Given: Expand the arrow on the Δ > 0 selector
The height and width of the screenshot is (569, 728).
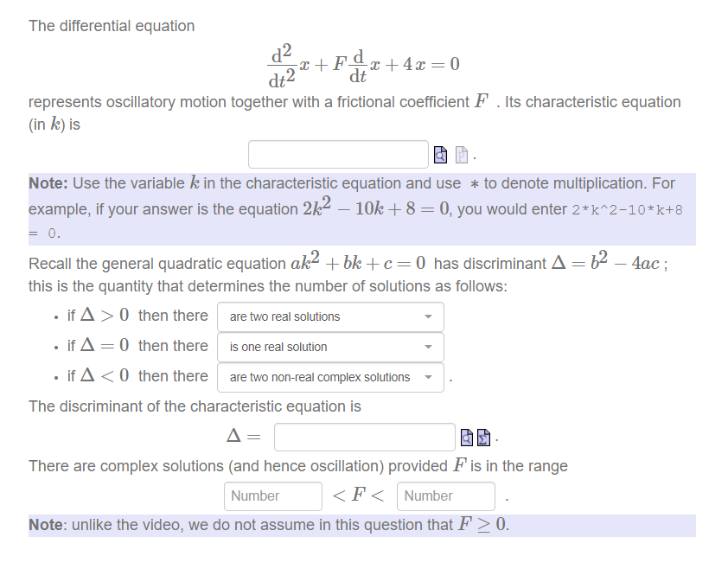Looking at the screenshot, I should [427, 316].
